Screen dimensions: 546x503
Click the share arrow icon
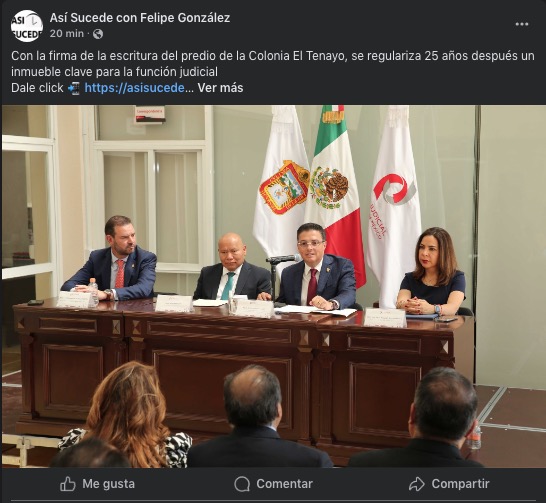pos(417,484)
